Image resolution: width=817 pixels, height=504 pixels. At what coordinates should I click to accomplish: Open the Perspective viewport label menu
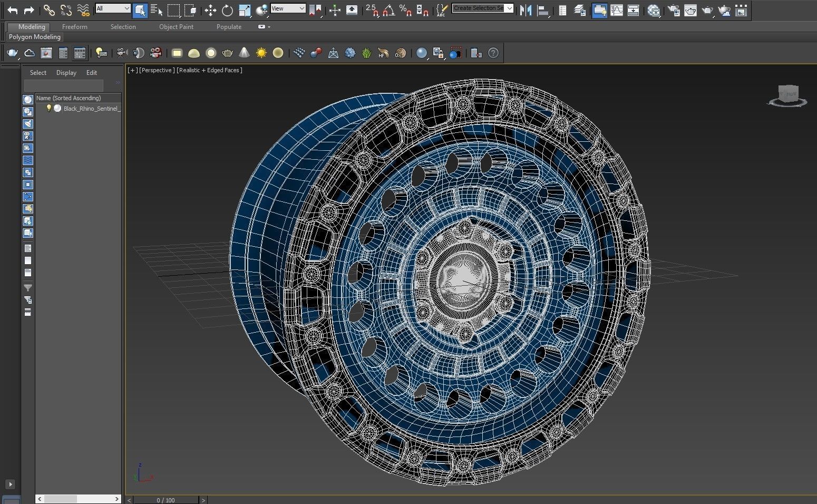pos(157,70)
